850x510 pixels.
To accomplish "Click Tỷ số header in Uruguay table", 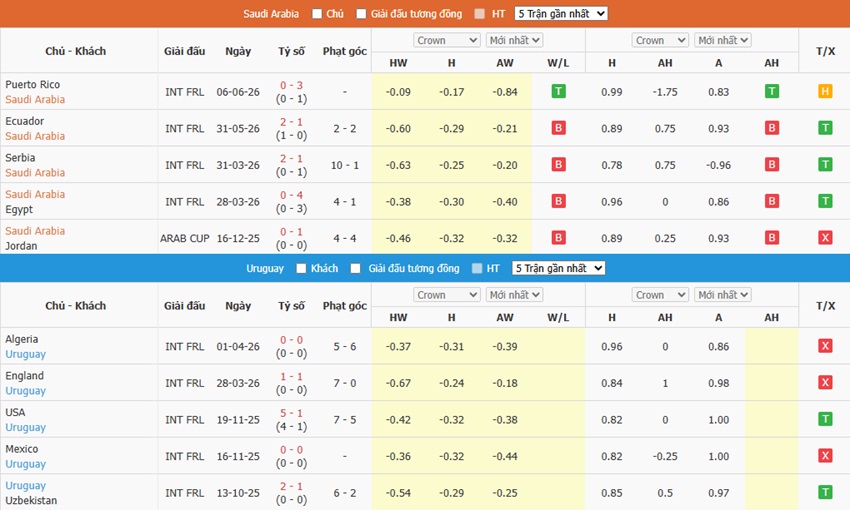I will tap(292, 306).
